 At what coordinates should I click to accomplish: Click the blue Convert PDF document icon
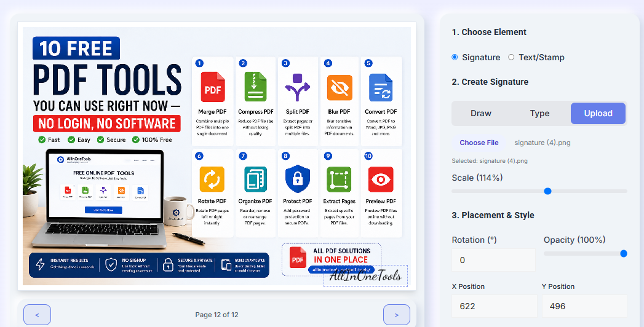point(381,87)
